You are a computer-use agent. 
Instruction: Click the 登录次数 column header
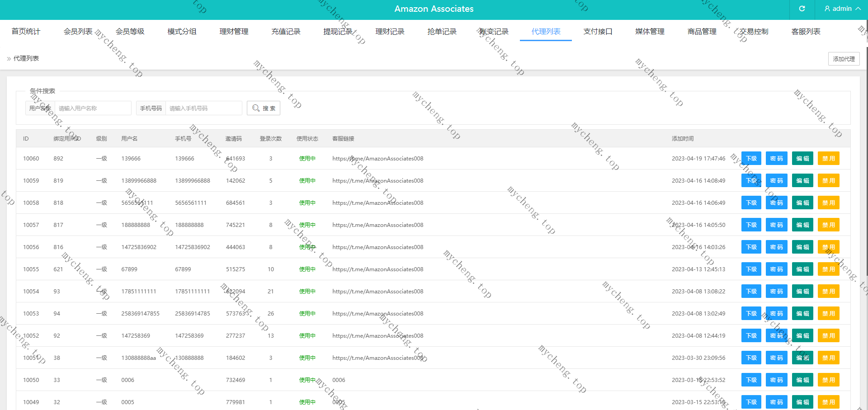pyautogui.click(x=271, y=138)
